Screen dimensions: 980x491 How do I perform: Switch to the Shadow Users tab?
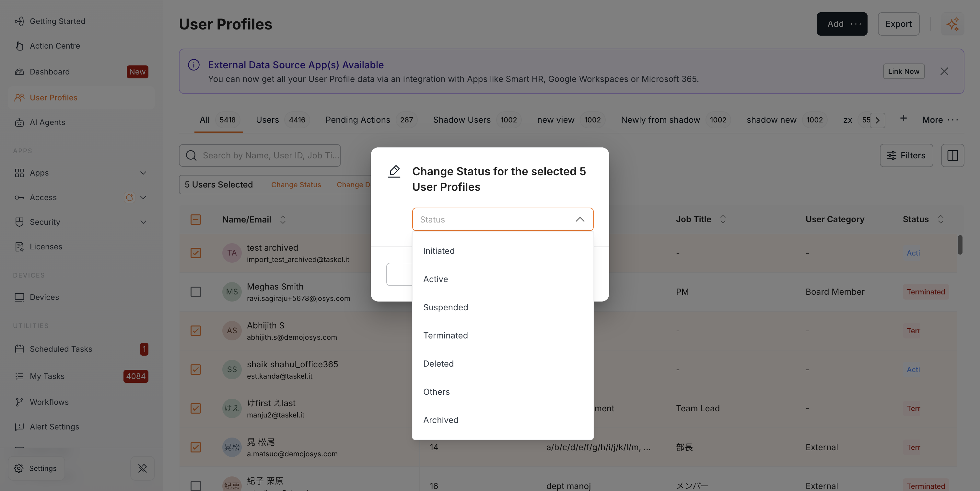(477, 120)
